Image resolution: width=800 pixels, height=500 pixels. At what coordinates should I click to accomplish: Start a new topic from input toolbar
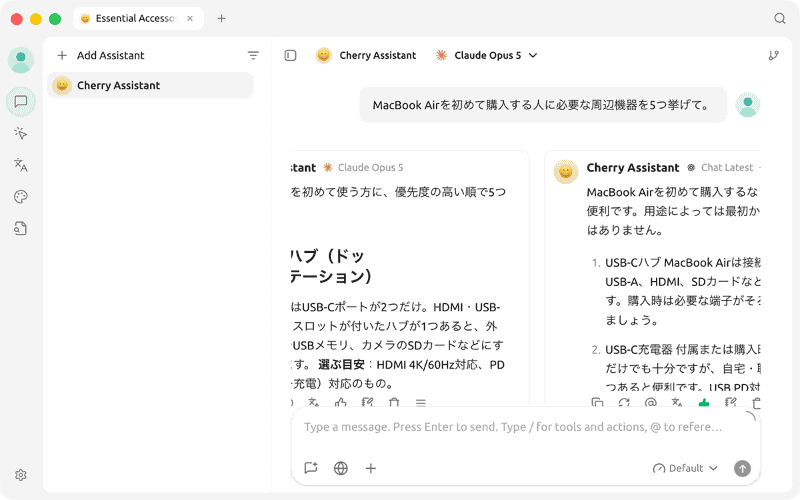click(311, 468)
